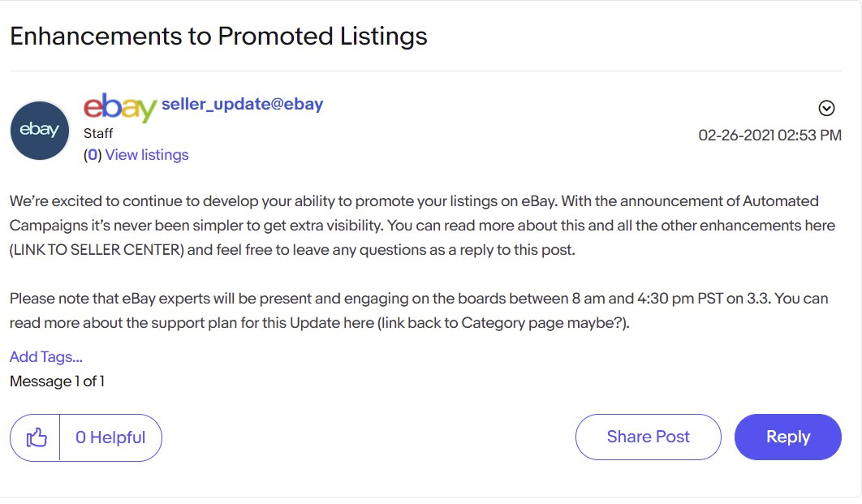Click the 02-26-2021 02:53 PM timestamp

pyautogui.click(x=769, y=136)
